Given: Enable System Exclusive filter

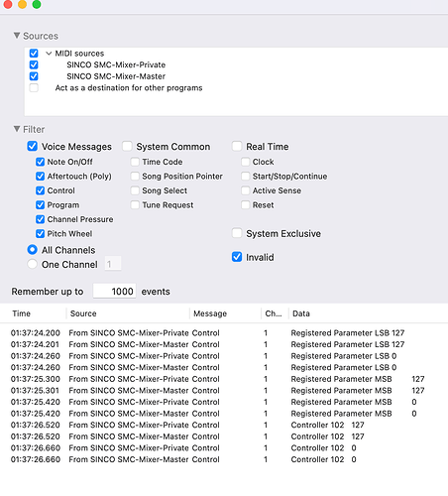Looking at the screenshot, I should point(237,233).
